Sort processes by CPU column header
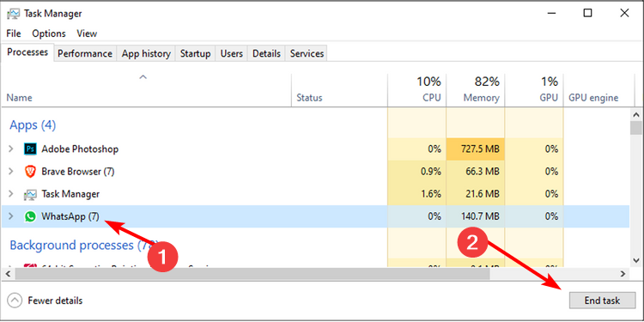 [x=416, y=88]
